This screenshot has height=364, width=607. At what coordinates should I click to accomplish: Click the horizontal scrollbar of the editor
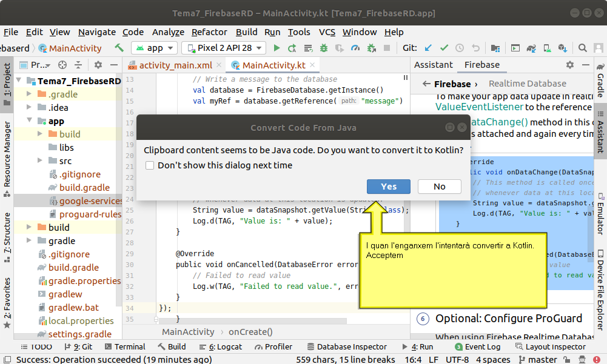[x=253, y=321]
